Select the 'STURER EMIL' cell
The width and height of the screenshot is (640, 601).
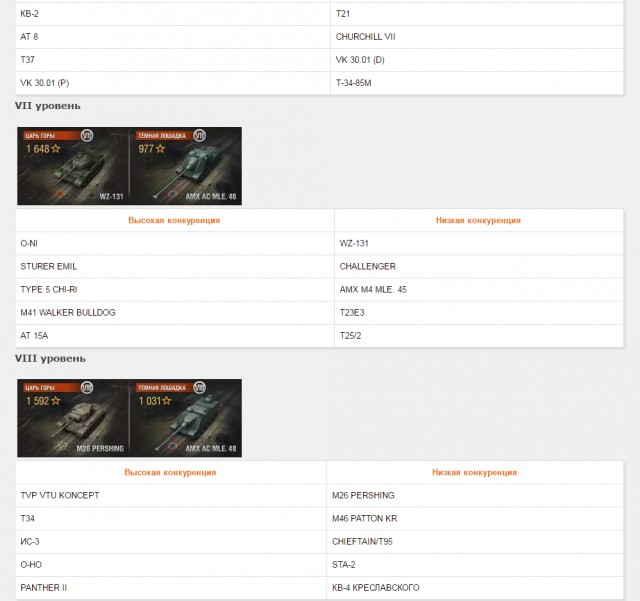coord(175,267)
